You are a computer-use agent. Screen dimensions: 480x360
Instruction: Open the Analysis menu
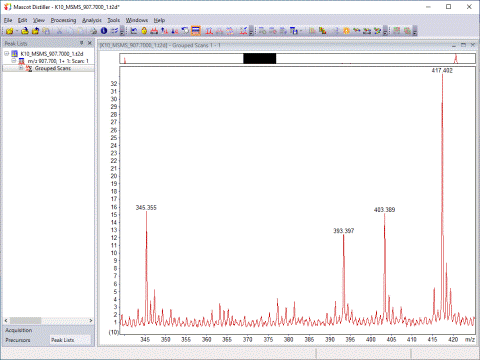[x=92, y=20]
